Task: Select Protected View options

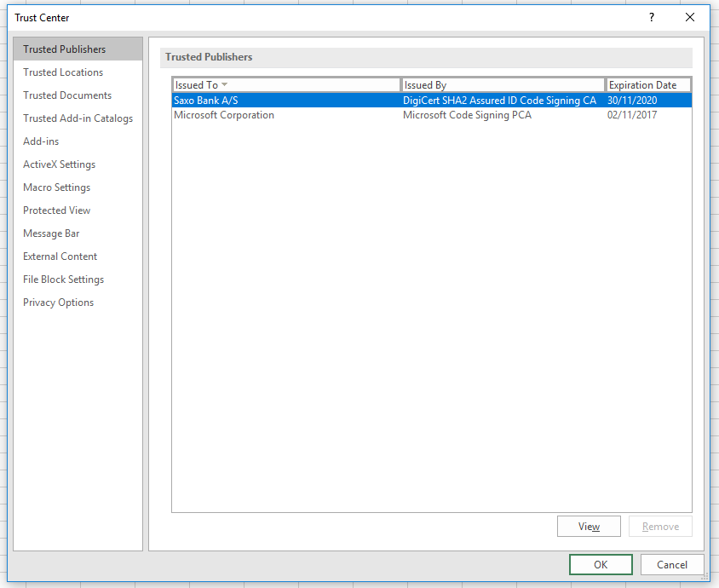Action: tap(56, 210)
